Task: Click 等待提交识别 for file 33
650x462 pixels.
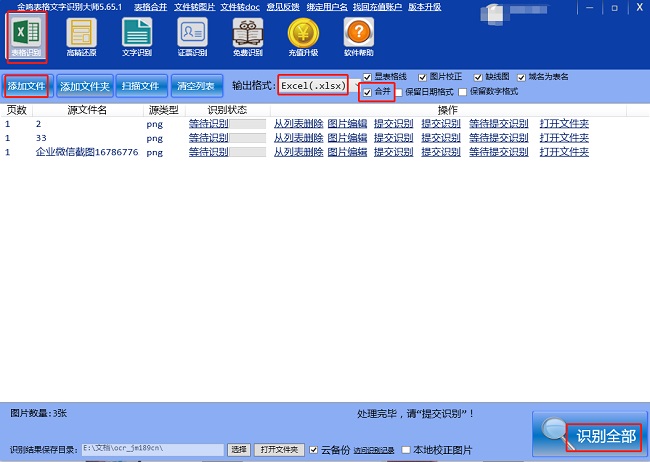Action: click(499, 138)
